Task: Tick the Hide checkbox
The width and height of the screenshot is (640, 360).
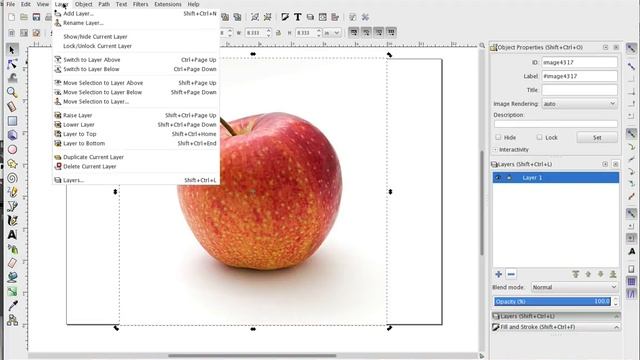Action: (498, 137)
